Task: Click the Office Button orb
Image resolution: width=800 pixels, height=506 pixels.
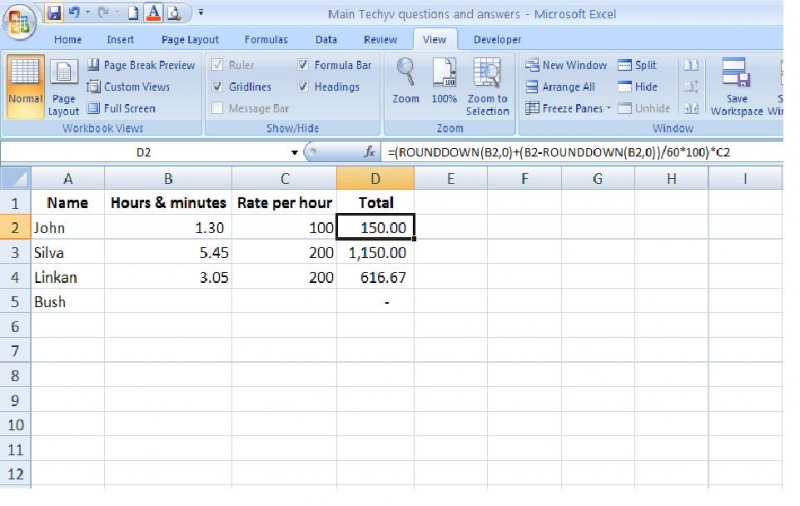Action: click(x=19, y=20)
